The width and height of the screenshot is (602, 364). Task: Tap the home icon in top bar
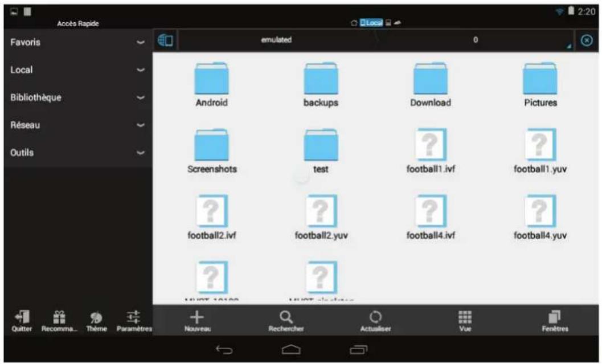pyautogui.click(x=354, y=23)
